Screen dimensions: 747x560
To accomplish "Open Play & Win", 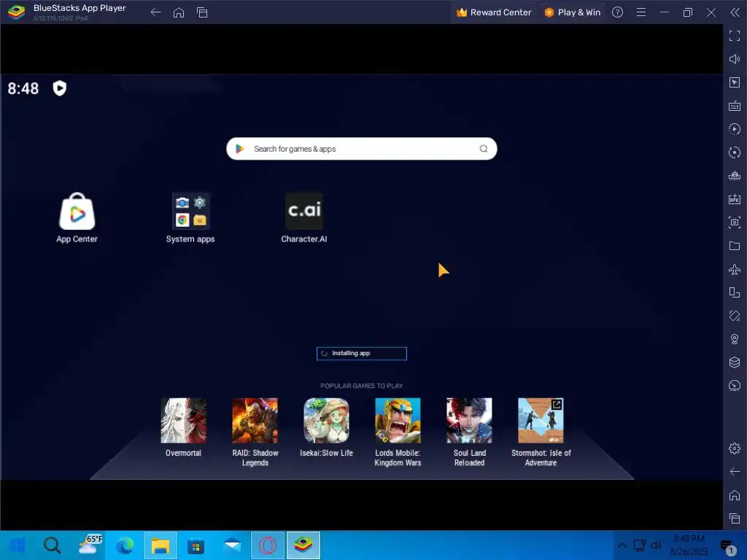I will (x=572, y=12).
